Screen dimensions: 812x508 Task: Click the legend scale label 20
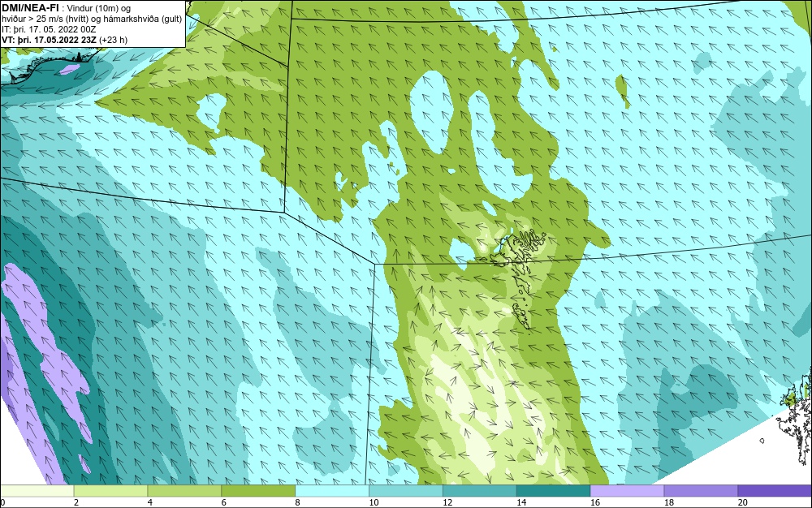point(743,502)
